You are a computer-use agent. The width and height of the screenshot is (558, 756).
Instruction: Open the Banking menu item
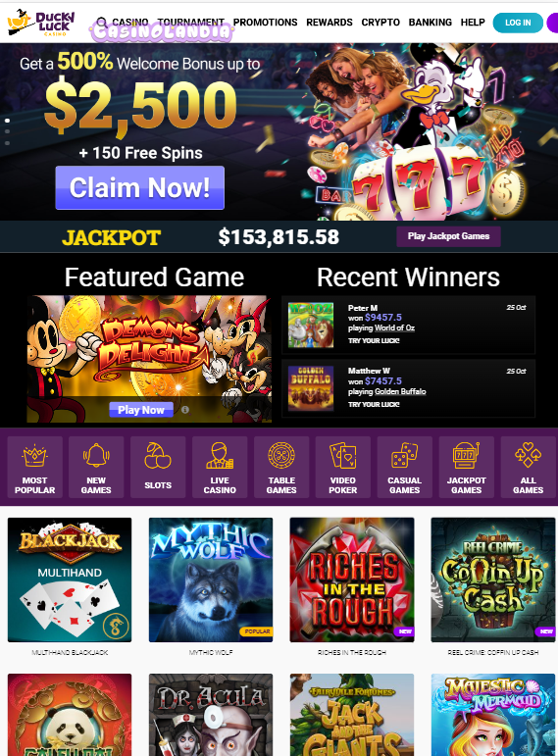pos(431,23)
